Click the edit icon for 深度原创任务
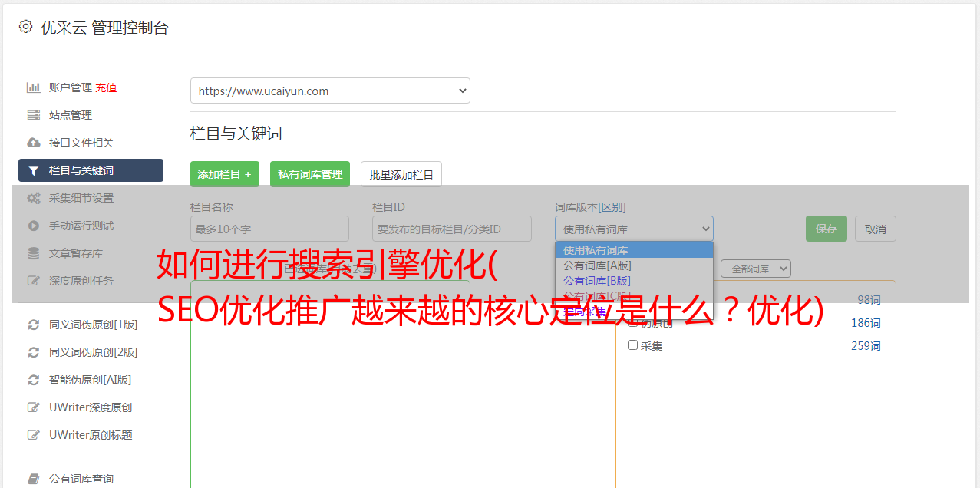 pyautogui.click(x=34, y=281)
